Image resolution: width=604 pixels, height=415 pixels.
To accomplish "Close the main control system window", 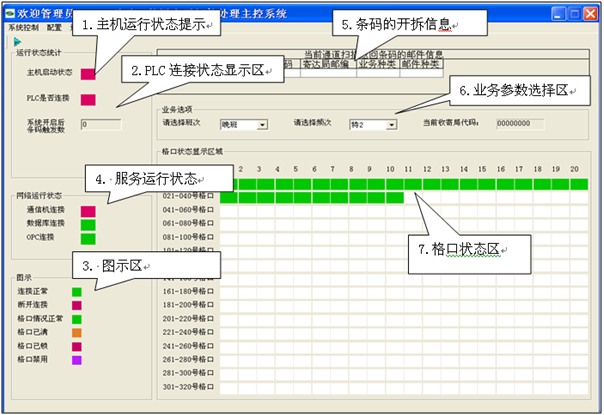I will [590, 14].
